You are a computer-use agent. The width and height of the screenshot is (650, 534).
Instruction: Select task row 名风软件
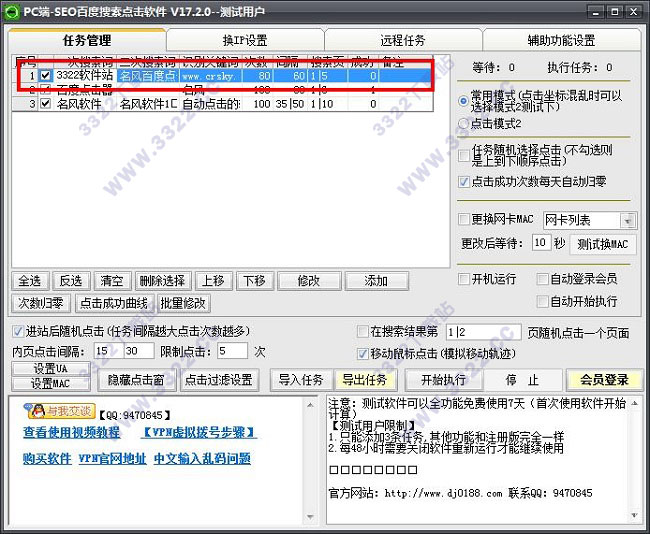pyautogui.click(x=223, y=104)
